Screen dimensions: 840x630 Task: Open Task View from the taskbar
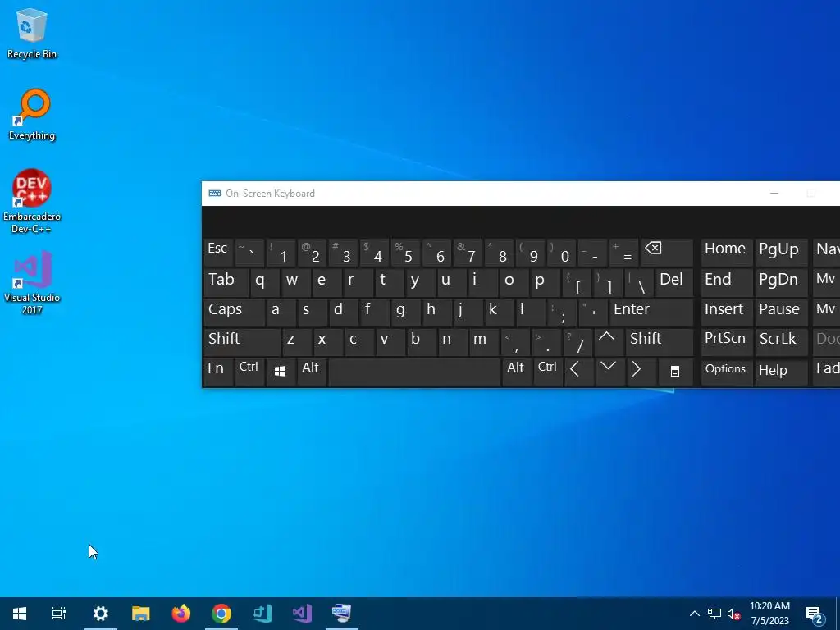tap(59, 614)
